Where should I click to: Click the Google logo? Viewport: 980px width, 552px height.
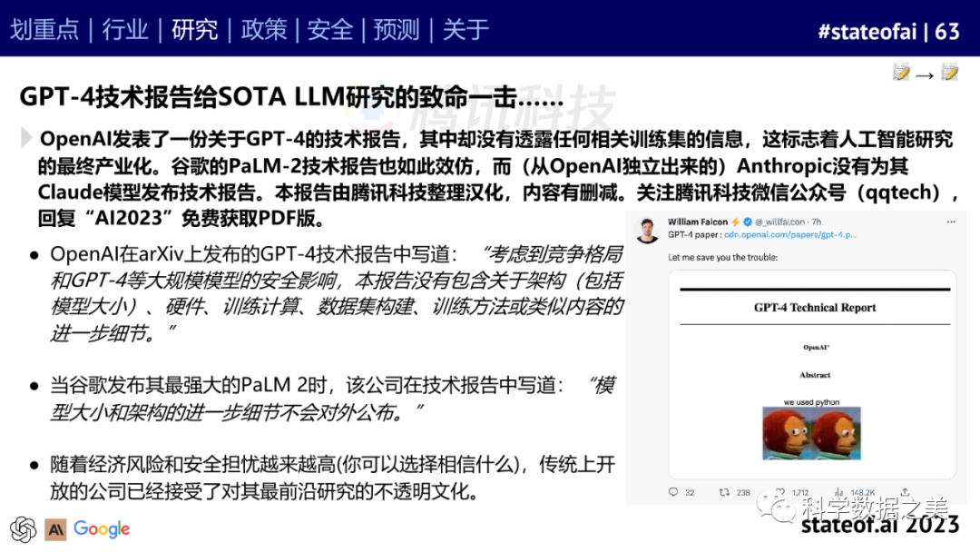click(x=102, y=528)
